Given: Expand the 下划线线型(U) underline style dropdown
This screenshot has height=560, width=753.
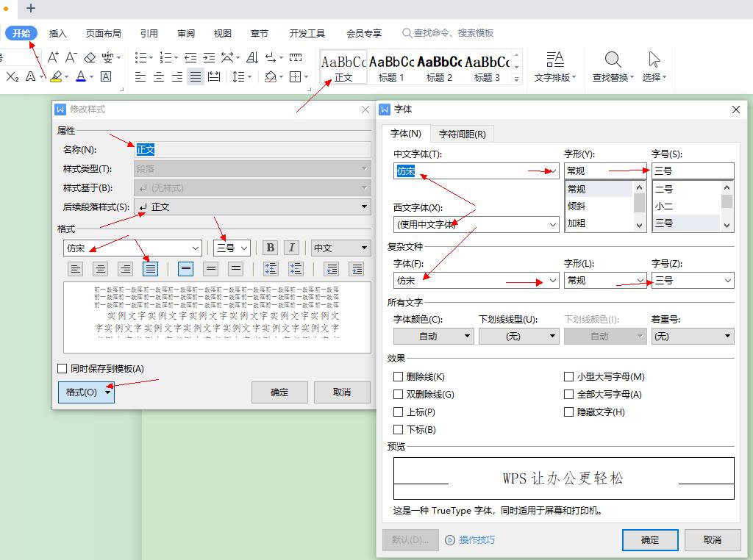Looking at the screenshot, I should [x=519, y=336].
